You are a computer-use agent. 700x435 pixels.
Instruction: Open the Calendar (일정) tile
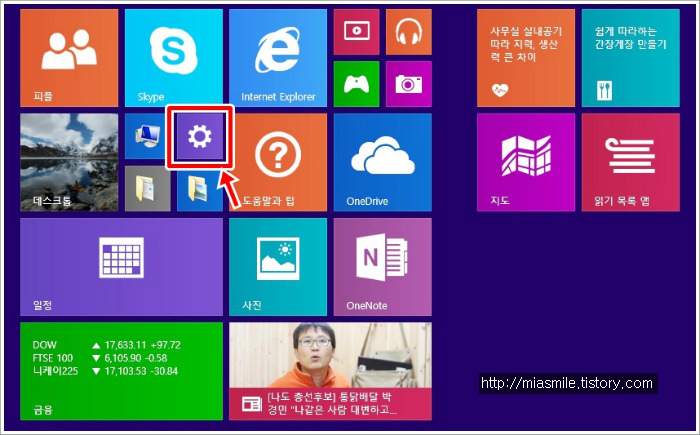[121, 267]
